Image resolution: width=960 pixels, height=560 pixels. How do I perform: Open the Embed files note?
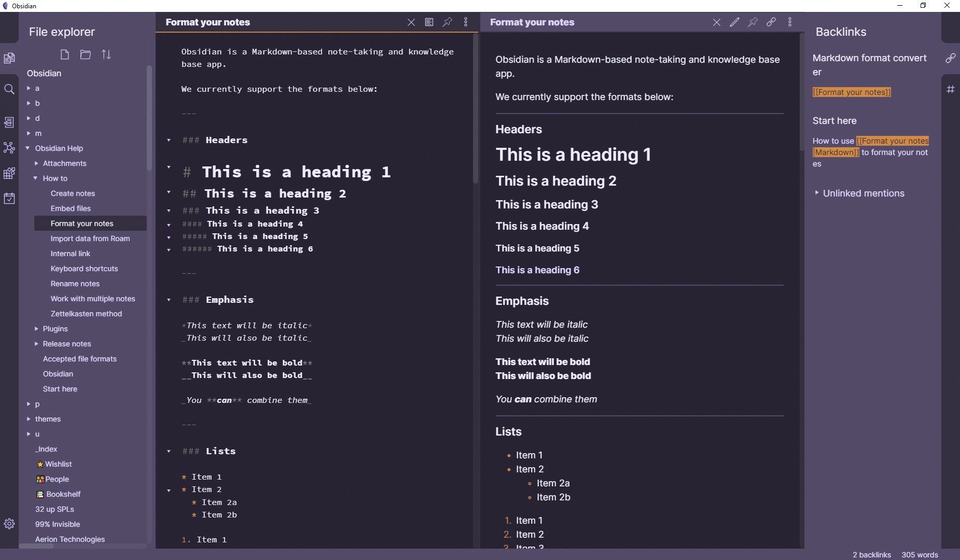pos(71,208)
